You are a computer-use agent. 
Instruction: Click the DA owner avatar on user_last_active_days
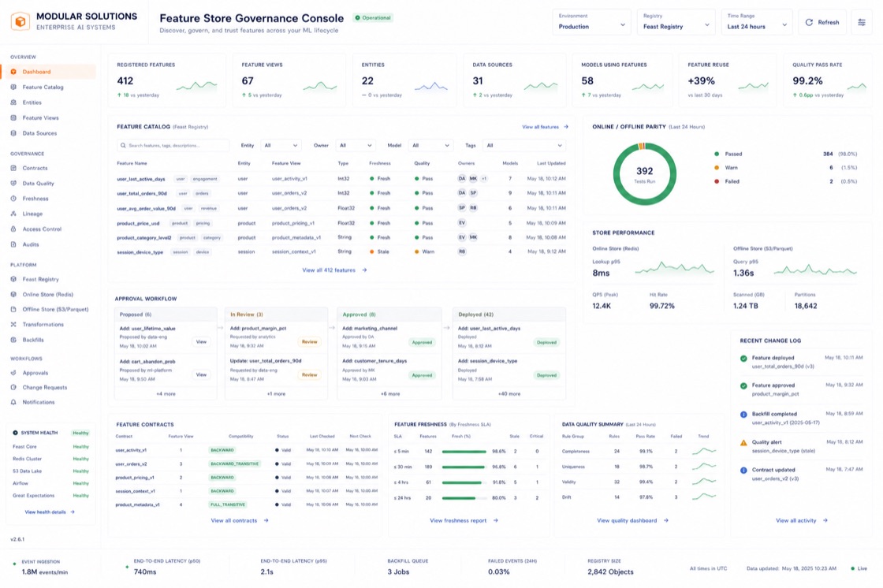pyautogui.click(x=462, y=179)
